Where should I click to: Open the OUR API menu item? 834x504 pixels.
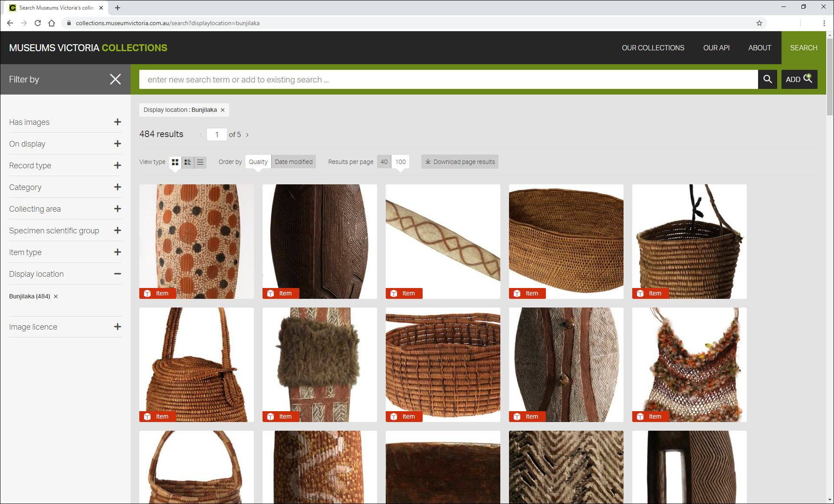tap(716, 48)
